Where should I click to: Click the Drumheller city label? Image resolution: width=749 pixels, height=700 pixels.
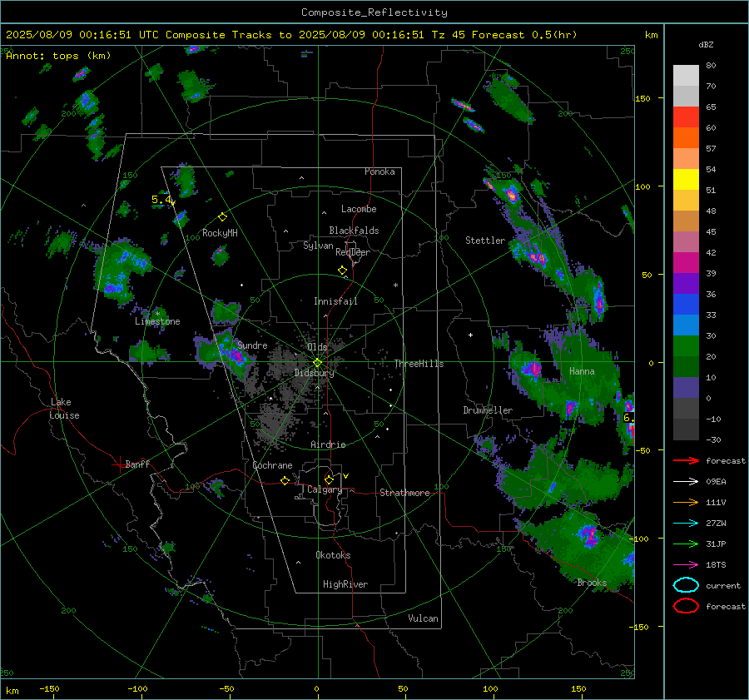coord(488,410)
